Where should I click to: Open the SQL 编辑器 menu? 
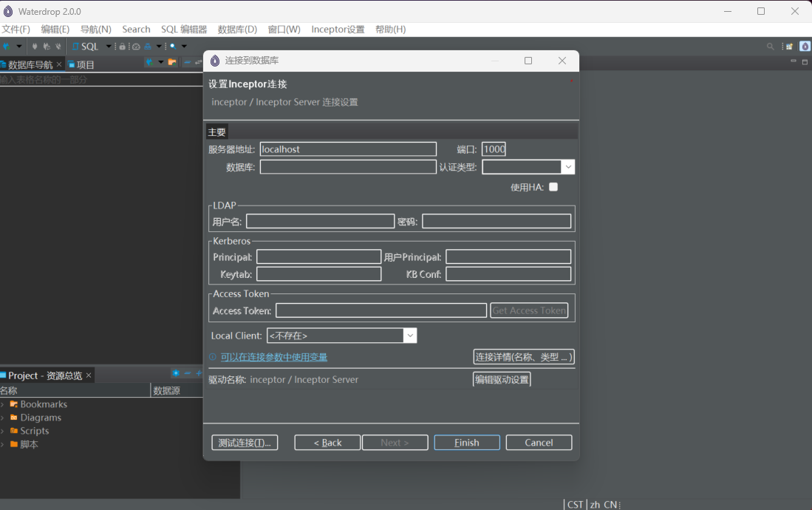(x=184, y=30)
